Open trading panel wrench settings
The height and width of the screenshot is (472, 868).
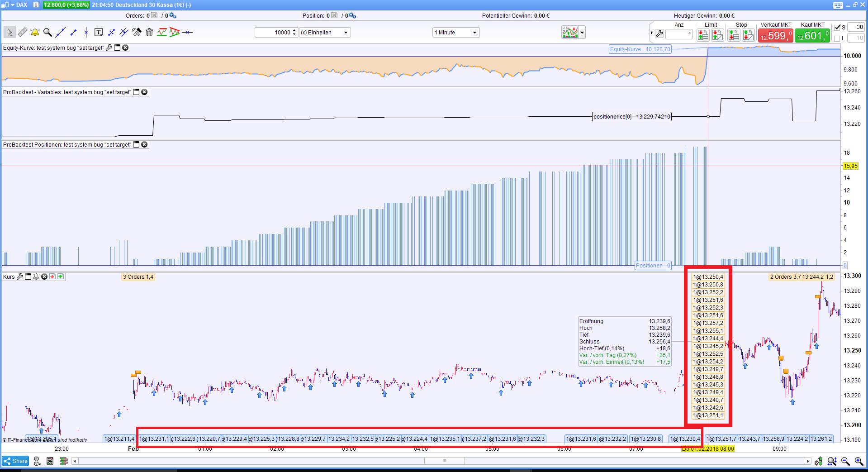[659, 34]
